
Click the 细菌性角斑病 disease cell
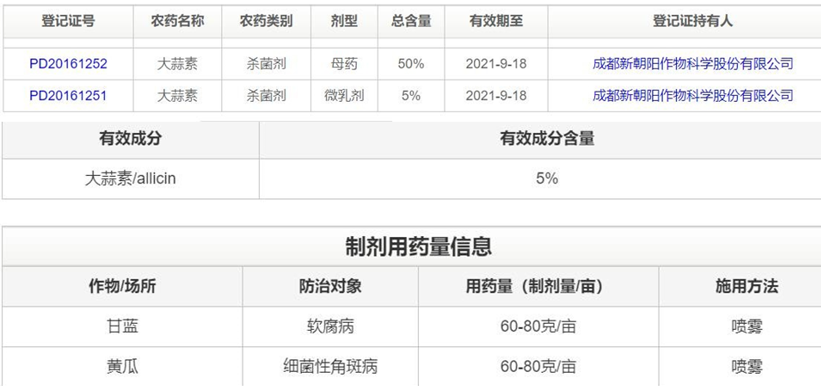(x=330, y=367)
